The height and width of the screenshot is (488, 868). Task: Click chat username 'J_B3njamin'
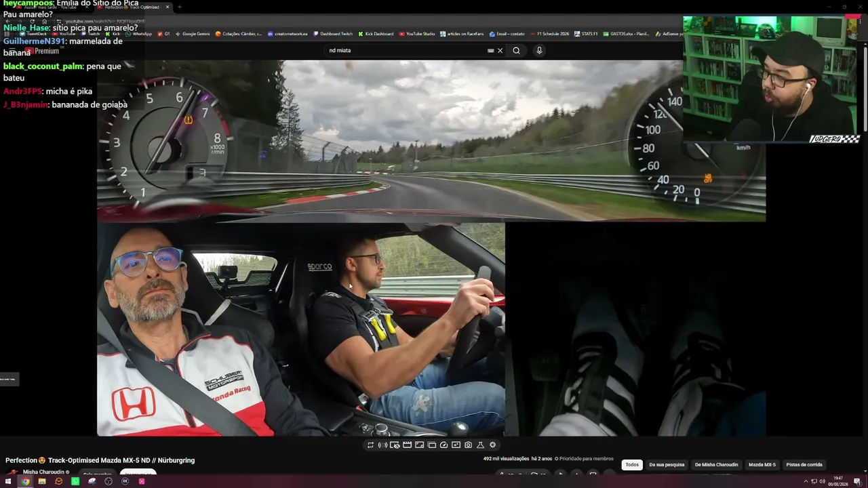[x=26, y=104]
